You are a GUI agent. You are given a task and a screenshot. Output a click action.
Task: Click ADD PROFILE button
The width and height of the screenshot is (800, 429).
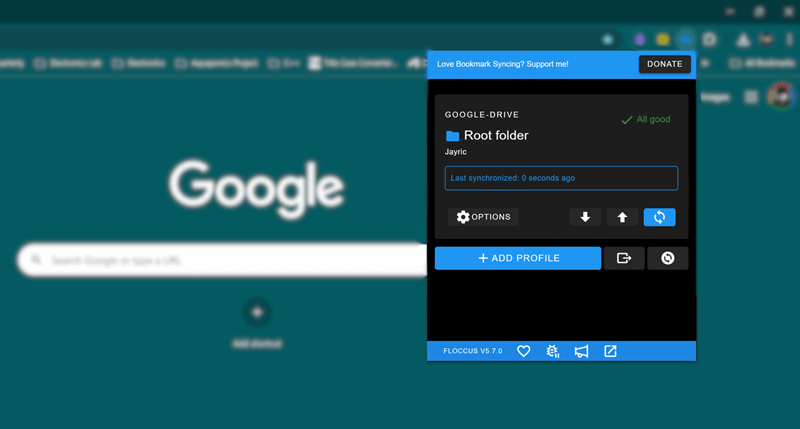[517, 258]
